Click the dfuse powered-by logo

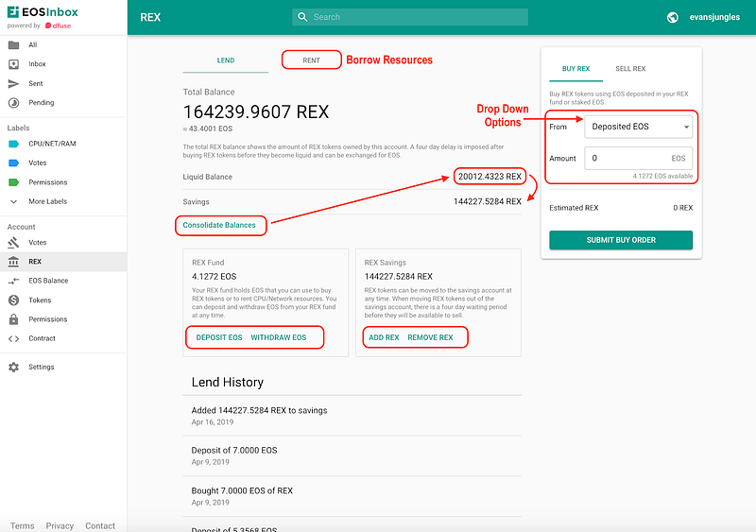click(x=59, y=26)
